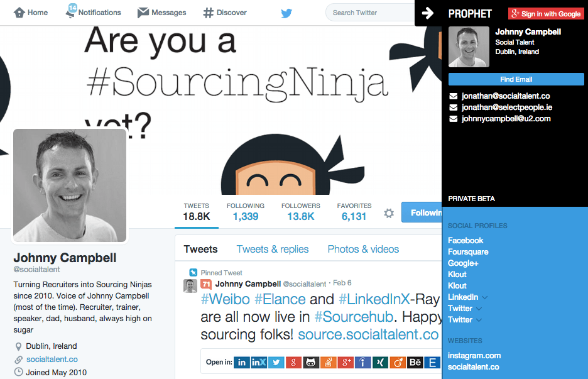
Task: Click the red 71 score badge
Action: point(206,284)
